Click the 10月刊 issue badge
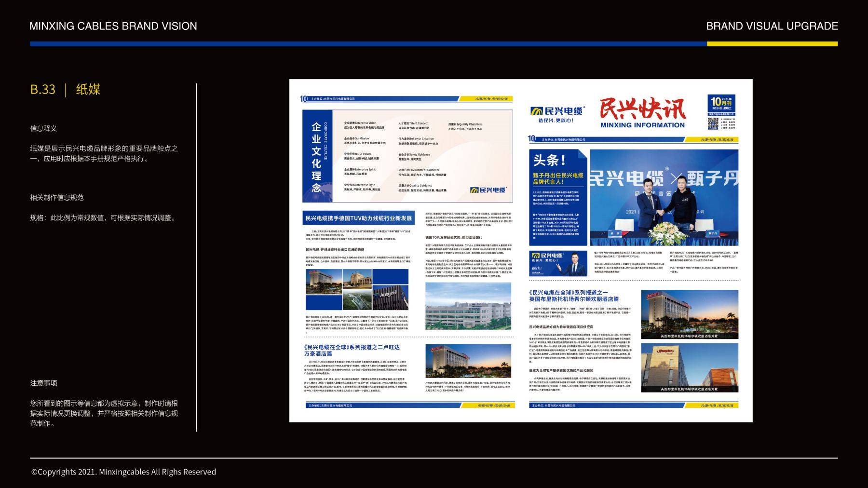 (x=721, y=104)
